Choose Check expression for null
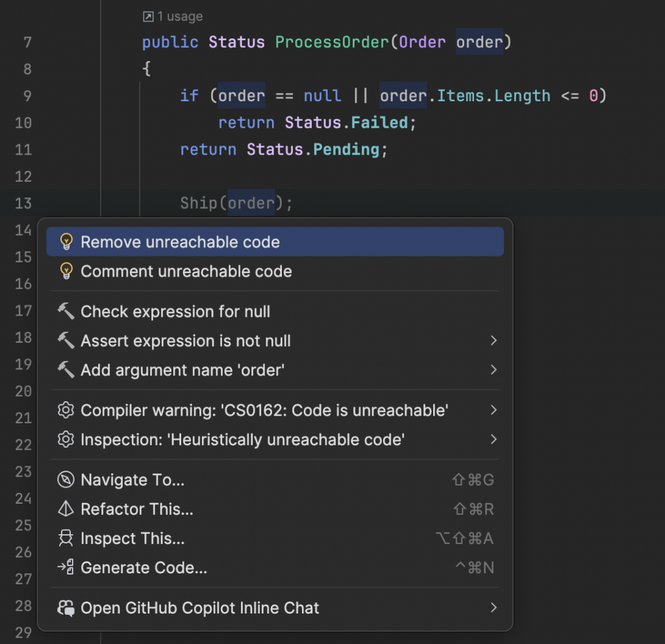The width and height of the screenshot is (665, 644). (x=175, y=312)
